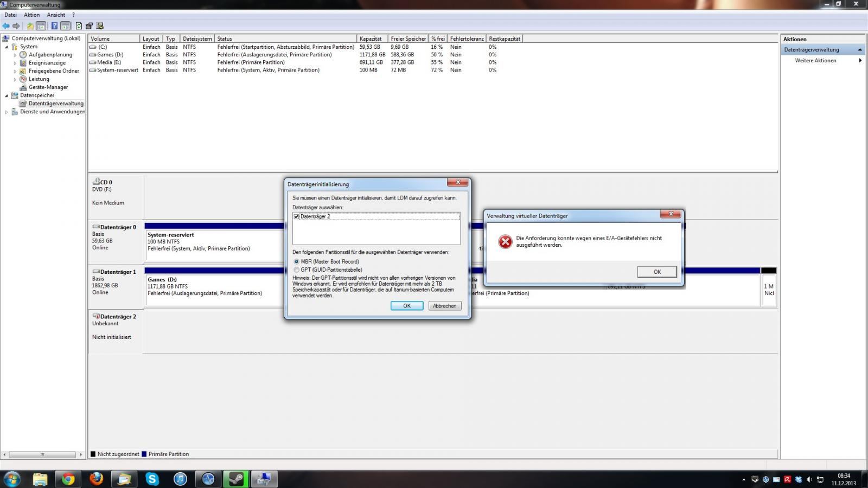This screenshot has height=488, width=868.
Task: Open the Windows Start button
Action: 12,479
